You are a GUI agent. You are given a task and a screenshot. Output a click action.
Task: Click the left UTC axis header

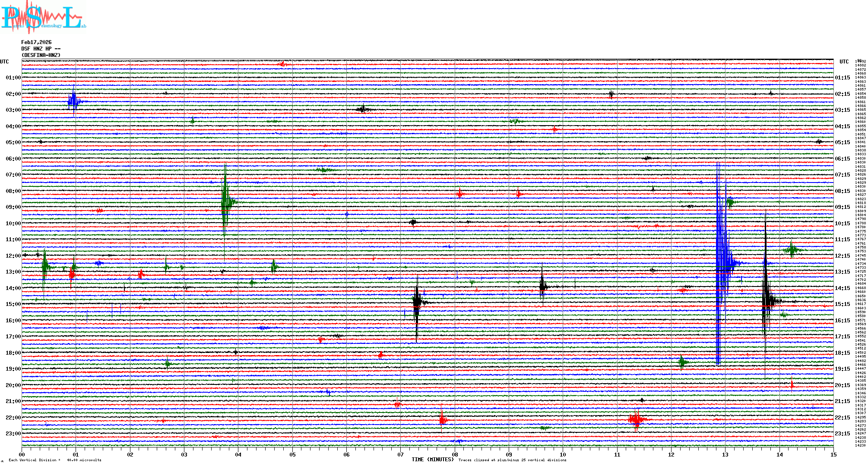pyautogui.click(x=4, y=62)
